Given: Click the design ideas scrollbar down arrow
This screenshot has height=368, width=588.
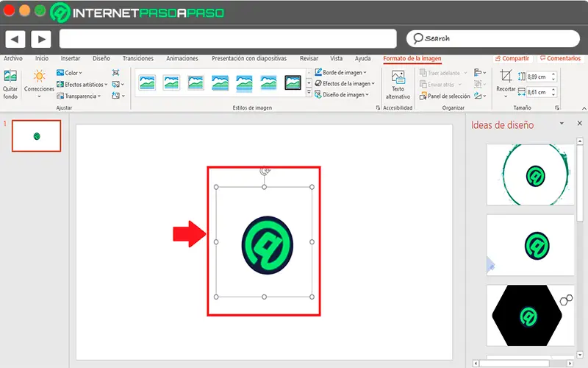Looking at the screenshot, I should coord(580,355).
